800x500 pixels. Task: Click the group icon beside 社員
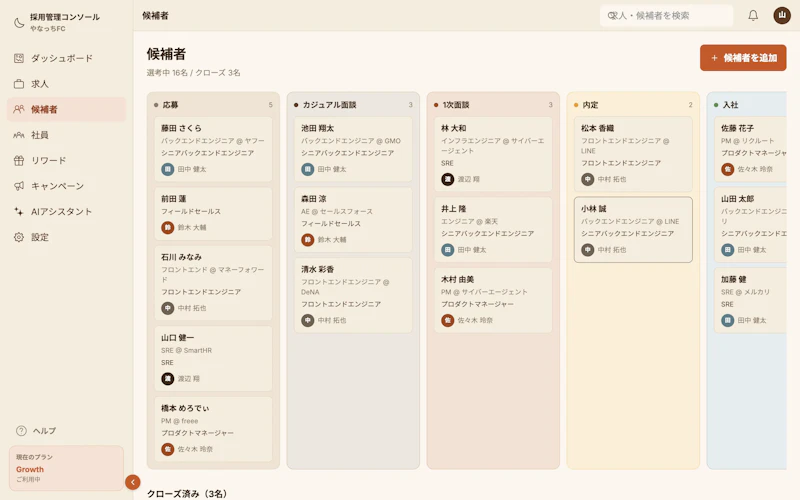click(x=19, y=135)
